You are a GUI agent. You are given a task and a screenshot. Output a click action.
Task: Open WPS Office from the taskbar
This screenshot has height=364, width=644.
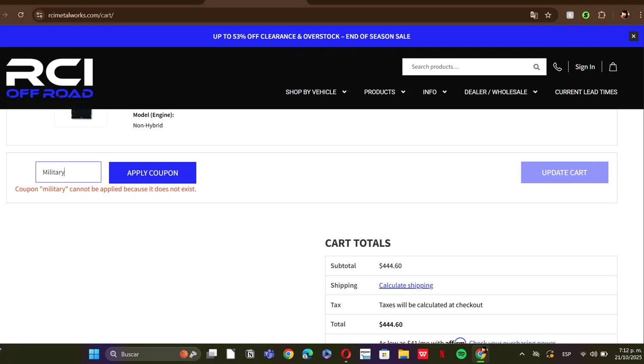coord(423,354)
